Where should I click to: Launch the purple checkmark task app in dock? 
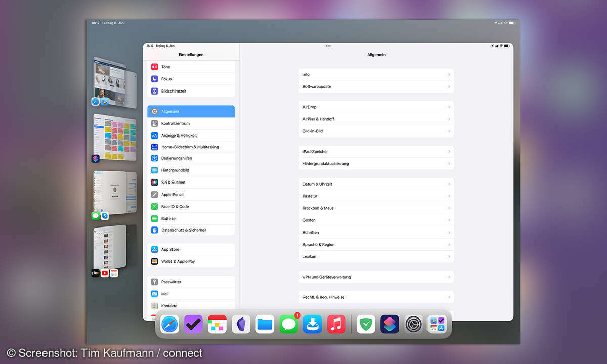pos(193,324)
